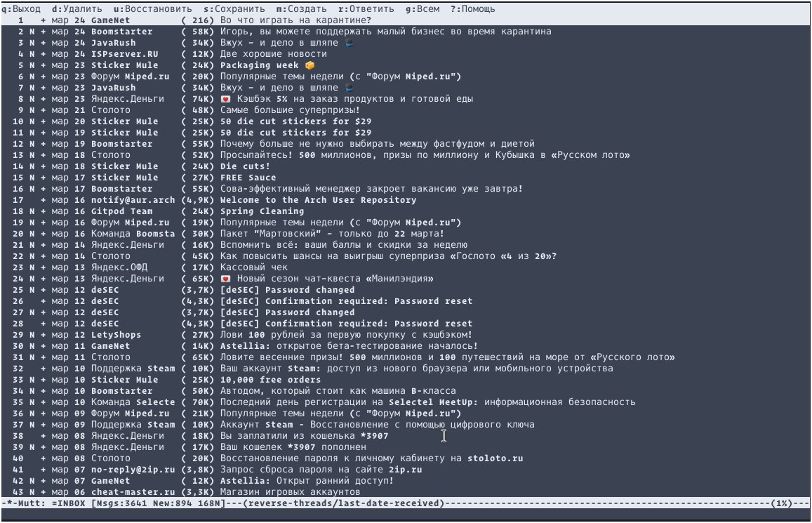Click the u:Восстановить shortcut hint
The height and width of the screenshot is (523, 812).
[x=152, y=9]
